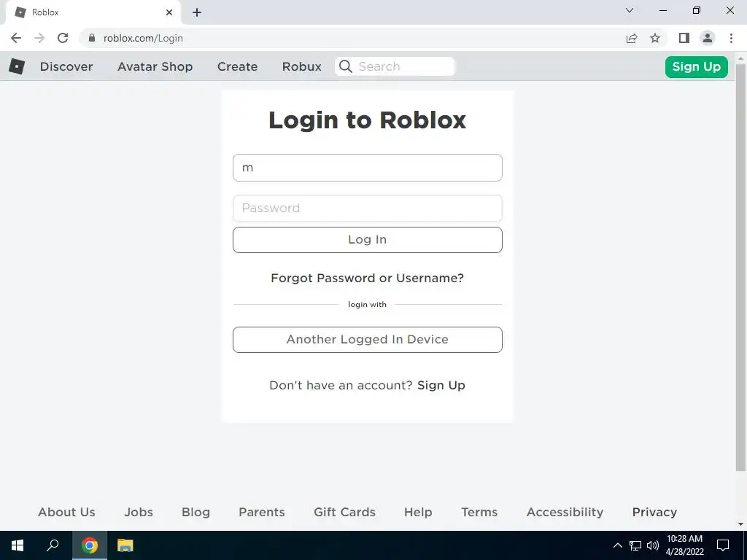Screen dimensions: 747x560
Task: Click the network tray icon
Action: [x=635, y=545]
